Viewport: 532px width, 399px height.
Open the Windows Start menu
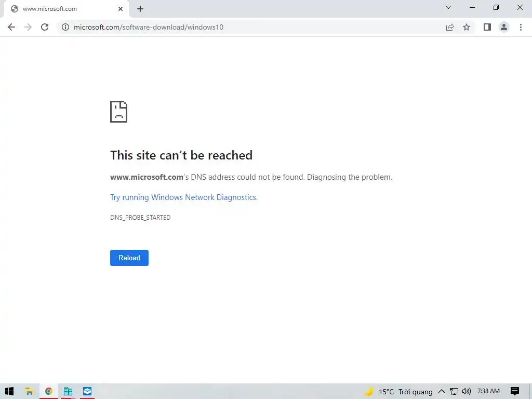click(9, 391)
